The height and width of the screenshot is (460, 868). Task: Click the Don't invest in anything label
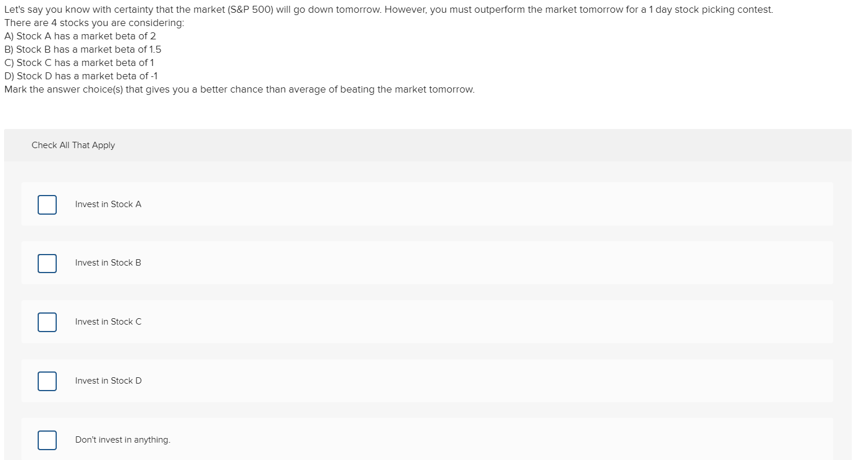(x=122, y=439)
